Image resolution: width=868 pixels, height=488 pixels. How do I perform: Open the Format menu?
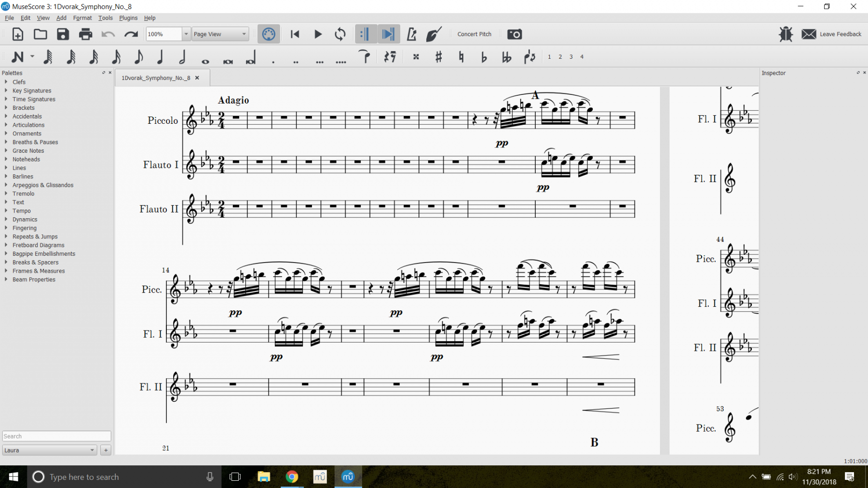[82, 18]
